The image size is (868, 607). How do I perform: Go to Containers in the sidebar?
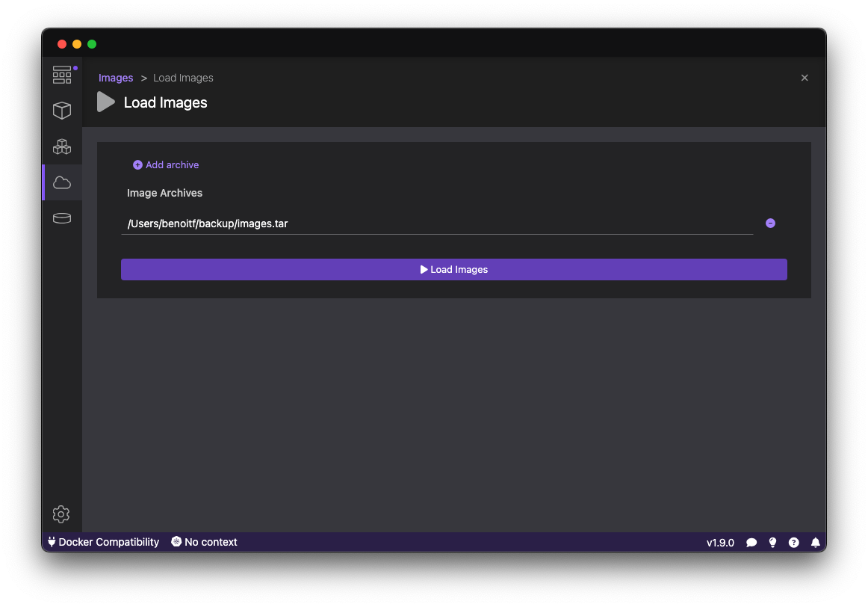(x=62, y=111)
